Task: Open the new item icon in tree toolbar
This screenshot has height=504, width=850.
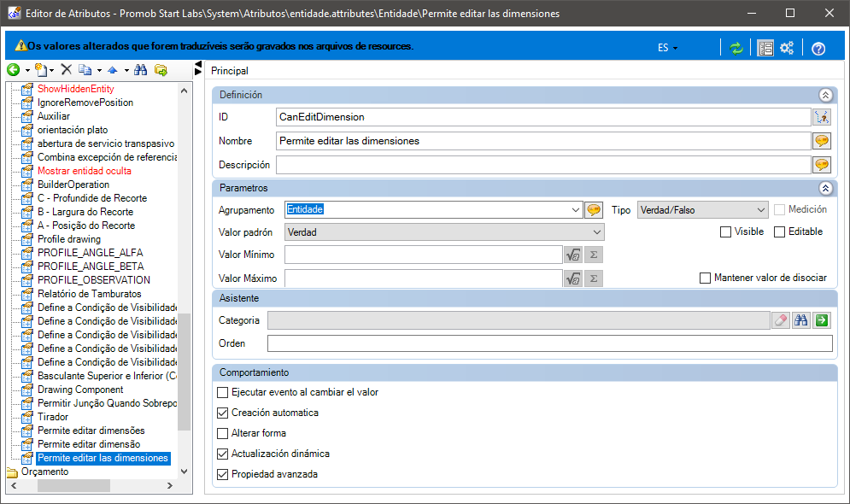Action: (41, 70)
